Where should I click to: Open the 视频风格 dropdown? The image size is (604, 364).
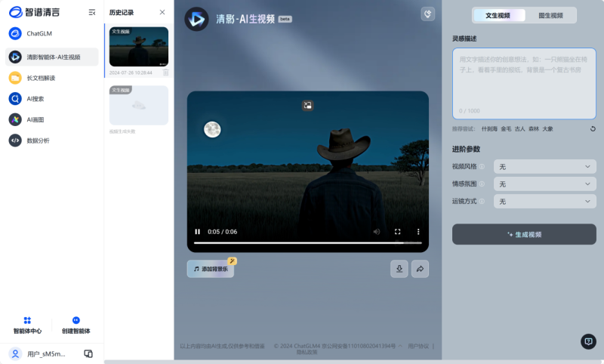click(544, 167)
